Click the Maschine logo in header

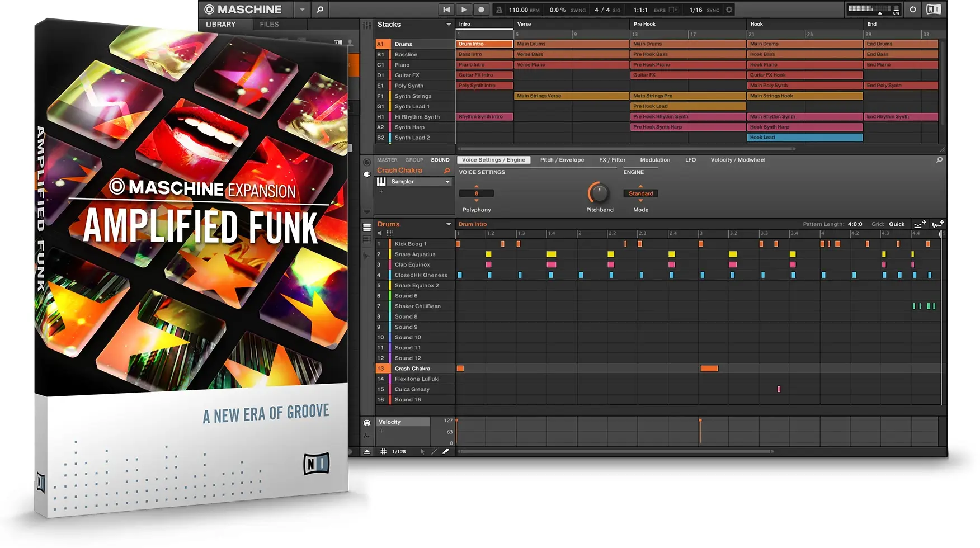[x=243, y=10]
